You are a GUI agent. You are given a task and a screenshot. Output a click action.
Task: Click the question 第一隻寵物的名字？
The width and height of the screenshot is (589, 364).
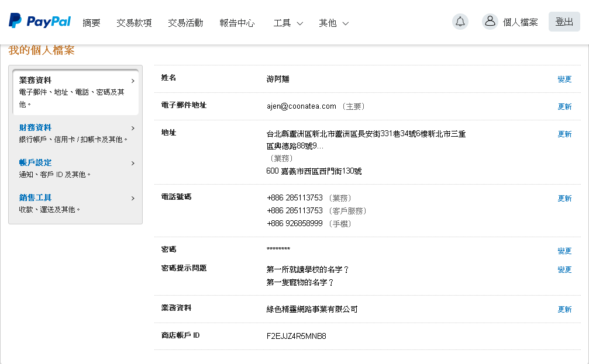pyautogui.click(x=301, y=282)
